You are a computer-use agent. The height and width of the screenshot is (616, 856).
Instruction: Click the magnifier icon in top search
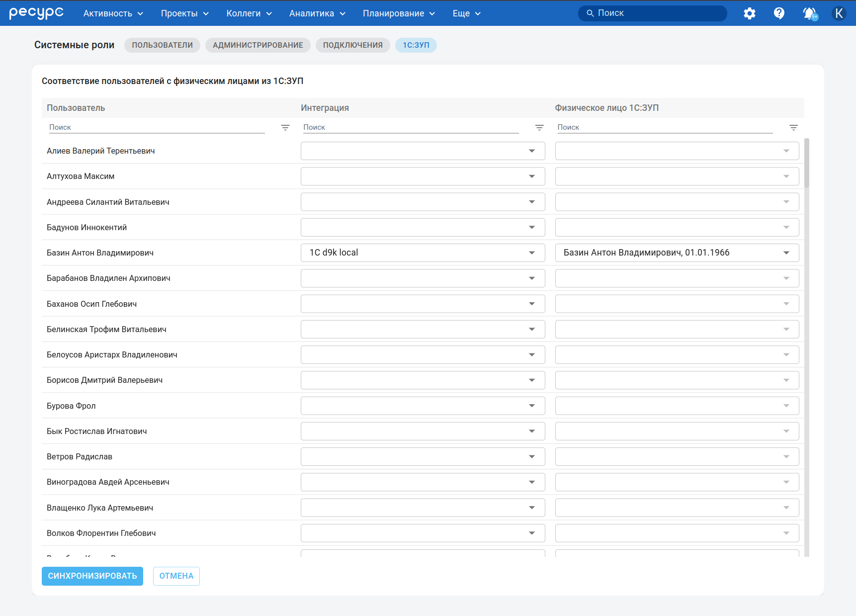coord(590,13)
